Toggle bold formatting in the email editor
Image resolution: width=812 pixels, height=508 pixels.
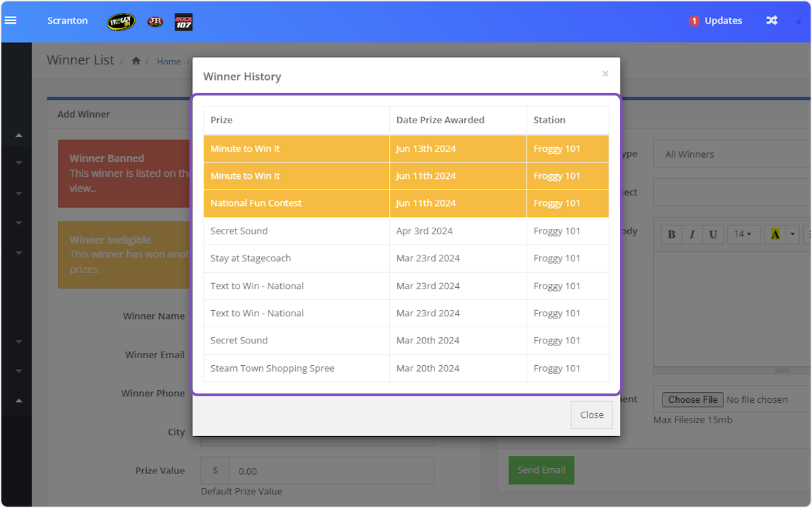(x=671, y=234)
